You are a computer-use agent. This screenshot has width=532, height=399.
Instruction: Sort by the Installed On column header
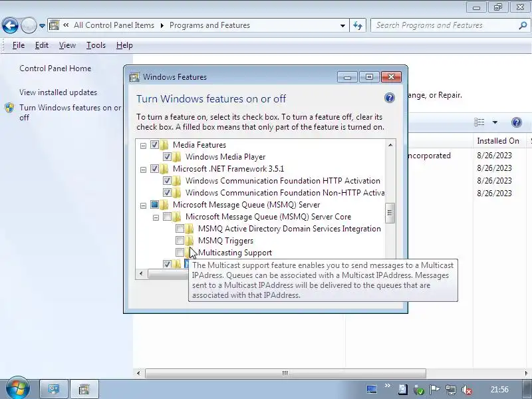[x=498, y=141]
